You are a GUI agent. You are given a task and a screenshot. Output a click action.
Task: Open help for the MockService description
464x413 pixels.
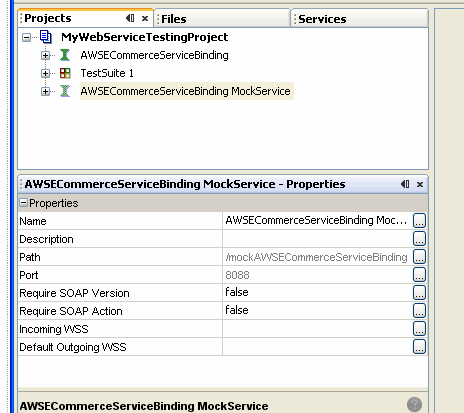414,405
